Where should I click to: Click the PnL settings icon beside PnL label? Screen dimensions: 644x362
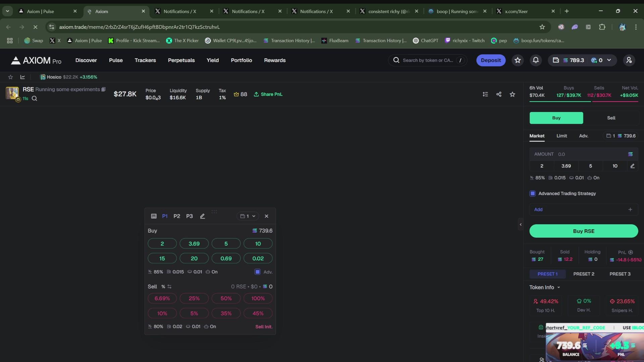click(630, 252)
